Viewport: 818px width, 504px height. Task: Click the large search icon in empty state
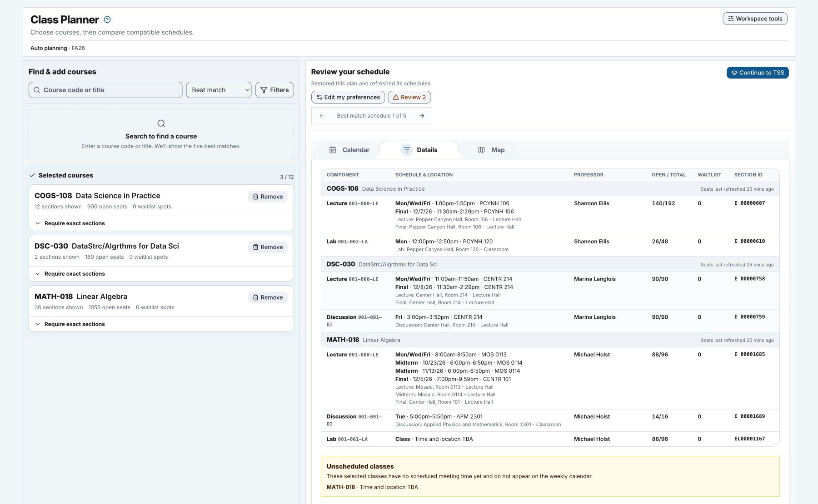[161, 124]
